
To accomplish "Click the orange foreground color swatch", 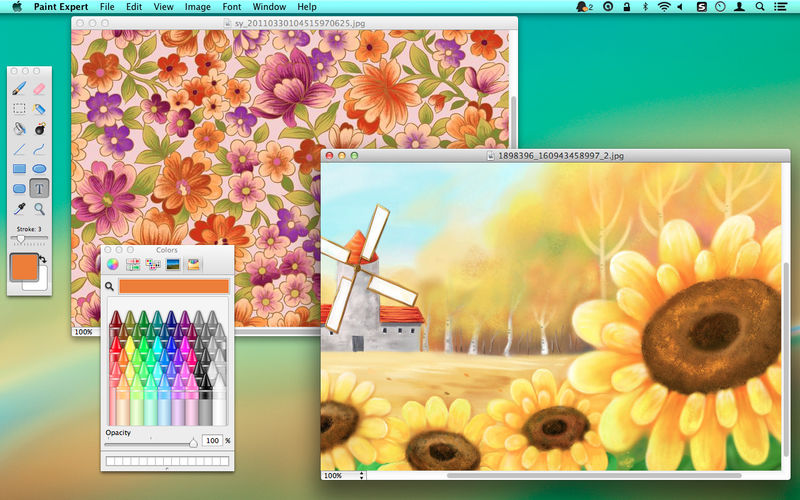I will pyautogui.click(x=24, y=266).
